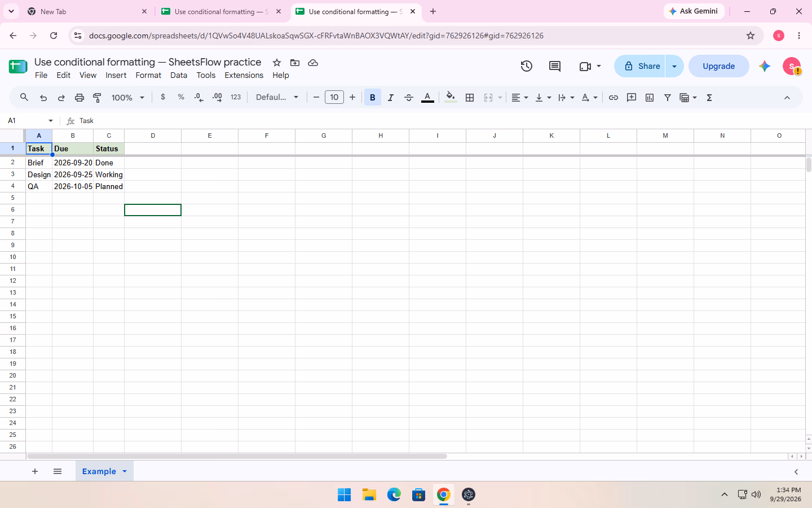812x508 pixels.
Task: Decrease decimal places
Action: coord(198,97)
